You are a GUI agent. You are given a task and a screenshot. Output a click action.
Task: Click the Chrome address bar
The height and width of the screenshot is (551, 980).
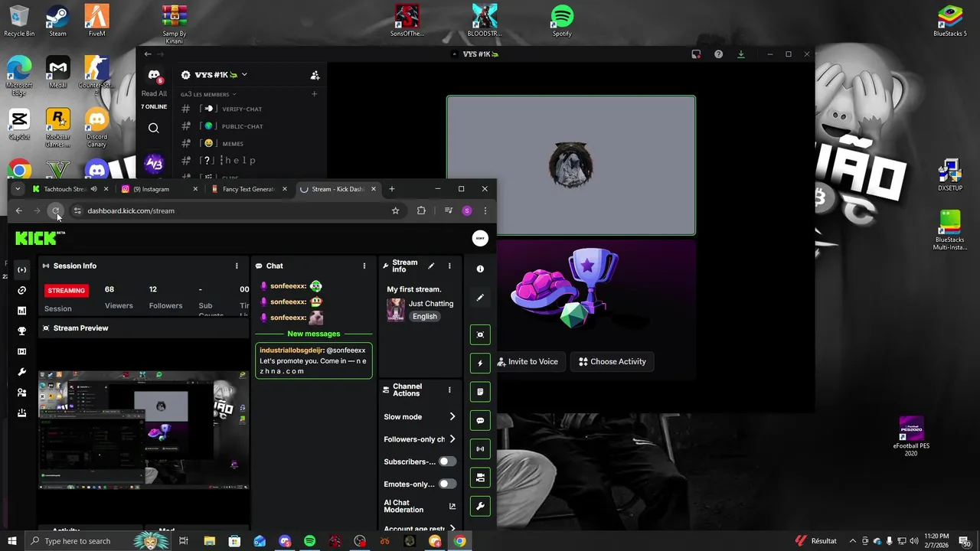(x=237, y=210)
